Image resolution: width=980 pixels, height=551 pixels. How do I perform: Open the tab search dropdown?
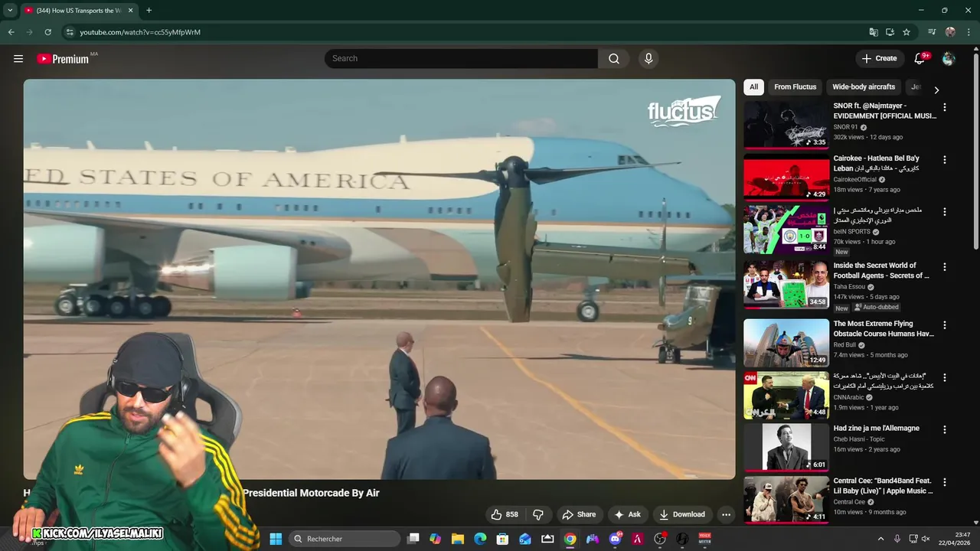tap(10, 10)
